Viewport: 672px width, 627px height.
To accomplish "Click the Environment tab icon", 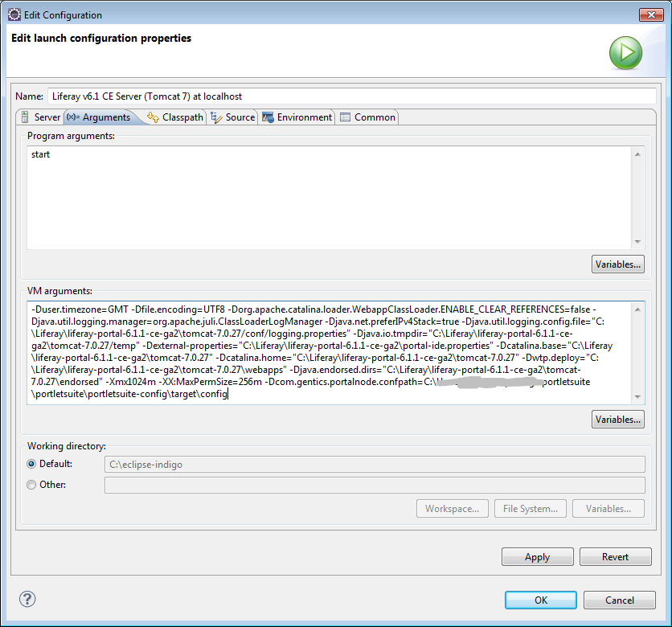I will coord(268,117).
